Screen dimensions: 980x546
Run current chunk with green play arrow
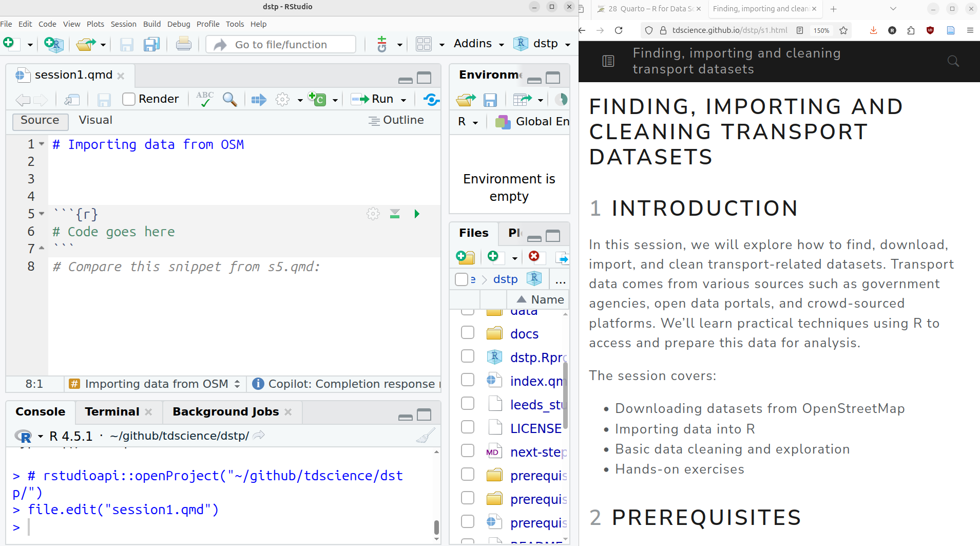tap(417, 214)
